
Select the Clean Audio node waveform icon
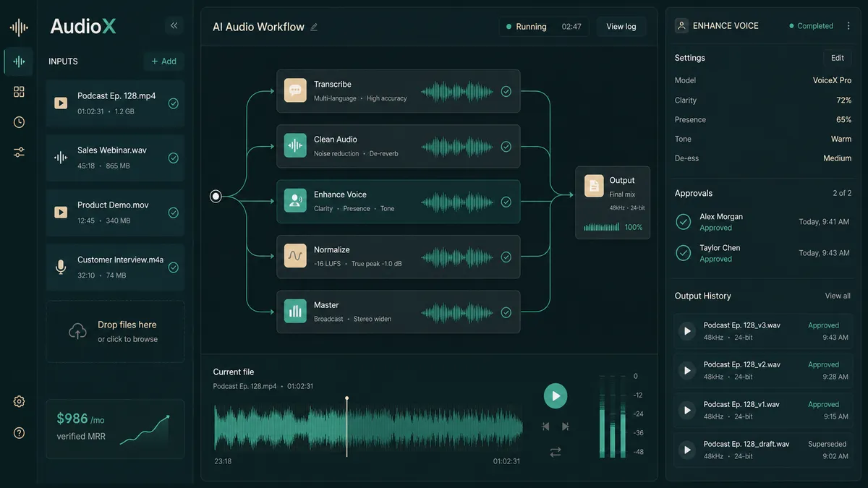click(295, 145)
